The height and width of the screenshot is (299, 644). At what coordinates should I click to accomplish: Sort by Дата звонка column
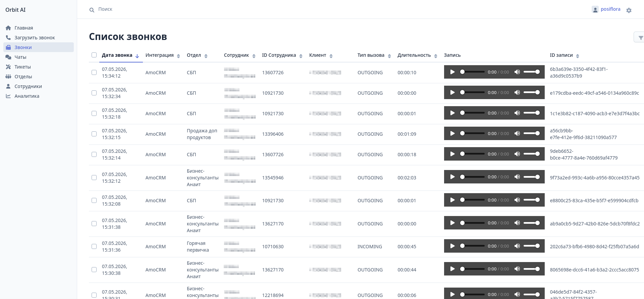coord(121,55)
